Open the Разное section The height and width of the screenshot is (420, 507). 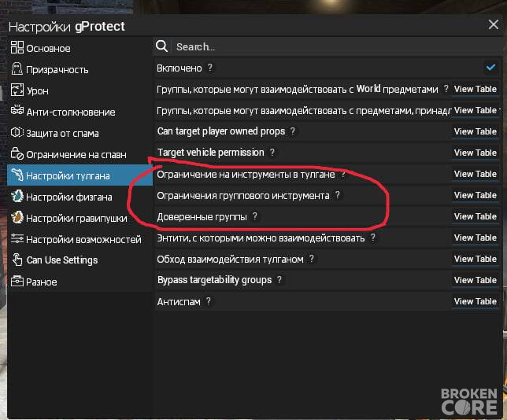(x=80, y=282)
